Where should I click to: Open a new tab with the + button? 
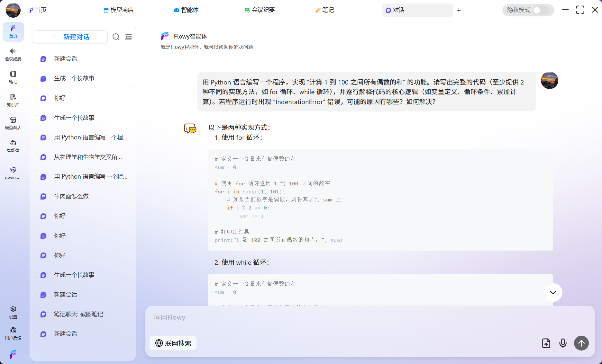(459, 10)
